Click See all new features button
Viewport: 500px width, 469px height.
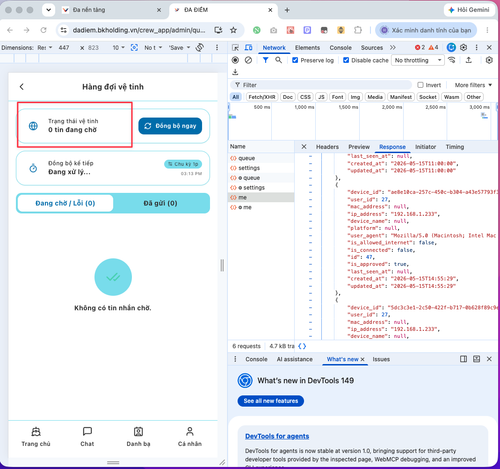[x=271, y=401]
